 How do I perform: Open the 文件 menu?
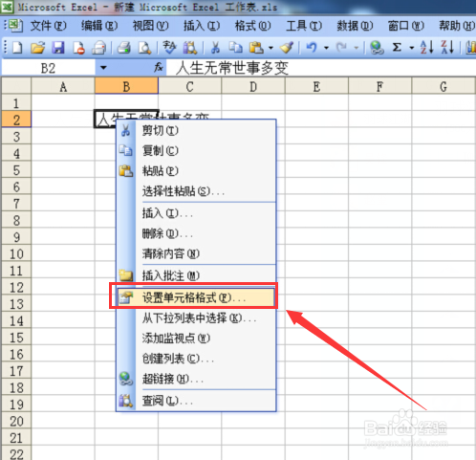click(x=49, y=26)
